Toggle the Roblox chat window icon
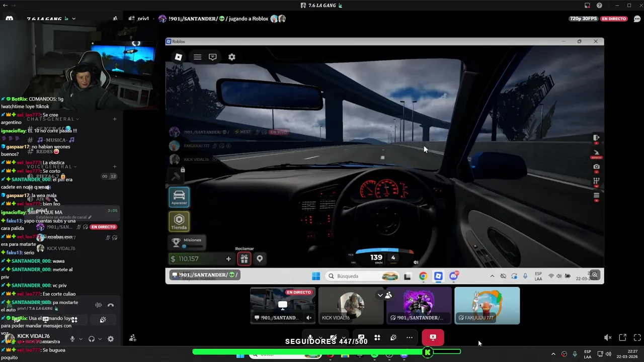The image size is (644, 362). (213, 57)
